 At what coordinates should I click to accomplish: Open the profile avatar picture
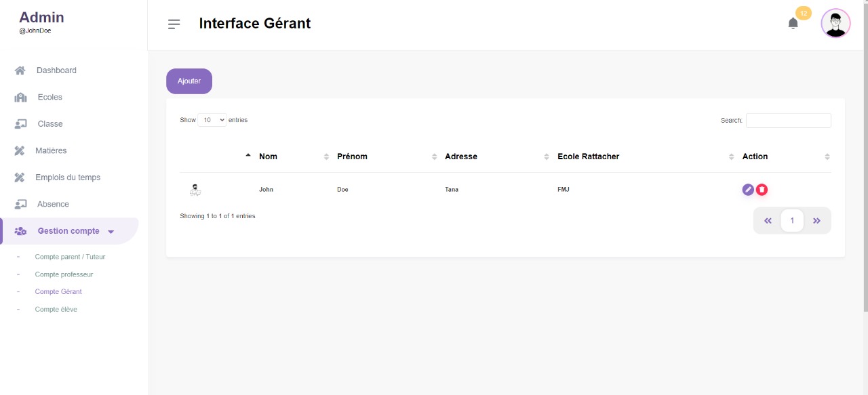(x=835, y=23)
